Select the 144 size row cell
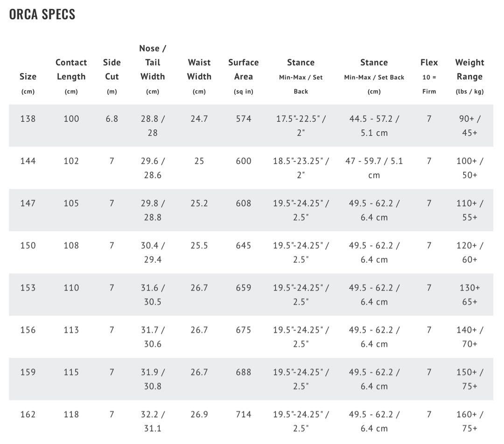Screen dimensions: 504x444 [x=28, y=161]
